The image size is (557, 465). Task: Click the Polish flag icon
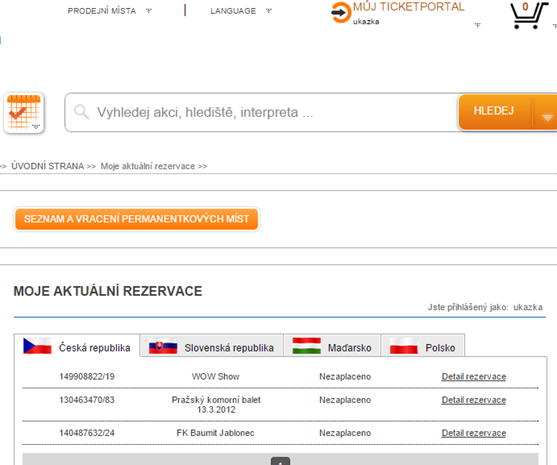click(x=404, y=346)
